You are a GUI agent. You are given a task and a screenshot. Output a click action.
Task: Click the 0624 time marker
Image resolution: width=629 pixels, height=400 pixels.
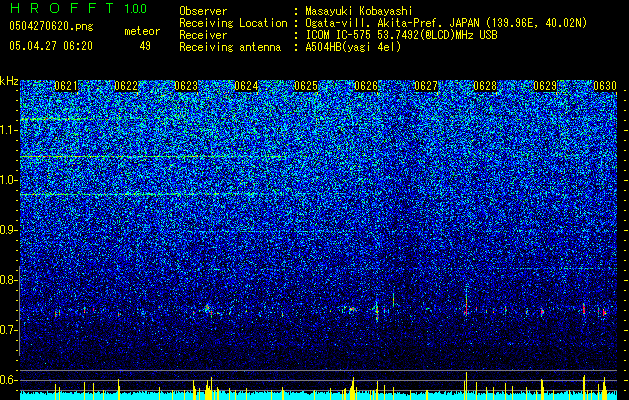[246, 86]
